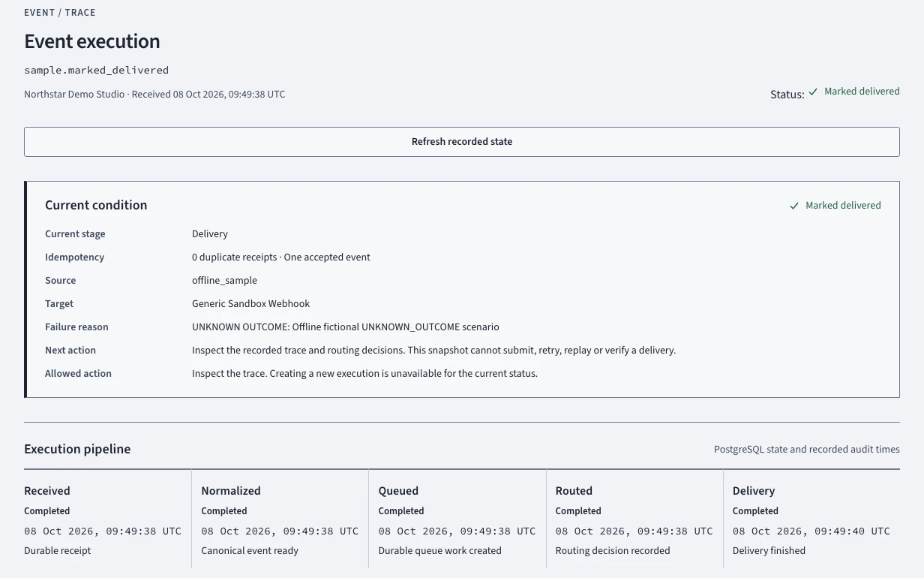Screen dimensions: 924x578
Task: Click the Event execution heading
Action: [x=92, y=41]
